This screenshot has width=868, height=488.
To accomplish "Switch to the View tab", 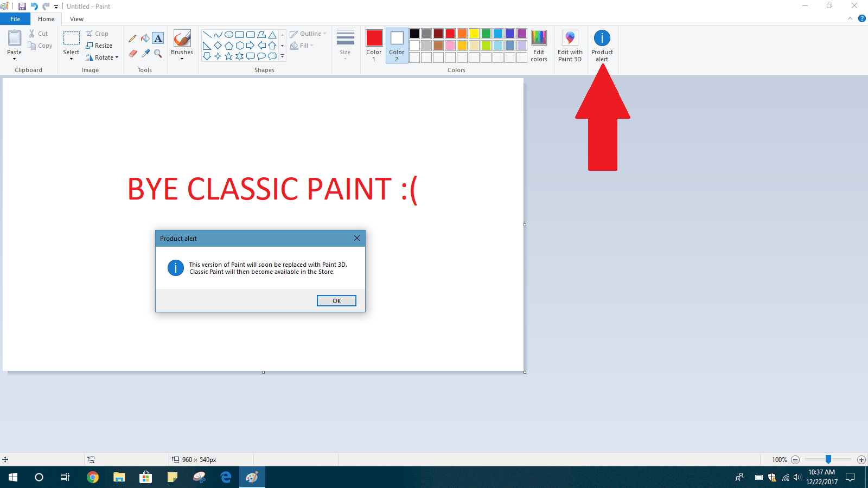I will coord(76,19).
